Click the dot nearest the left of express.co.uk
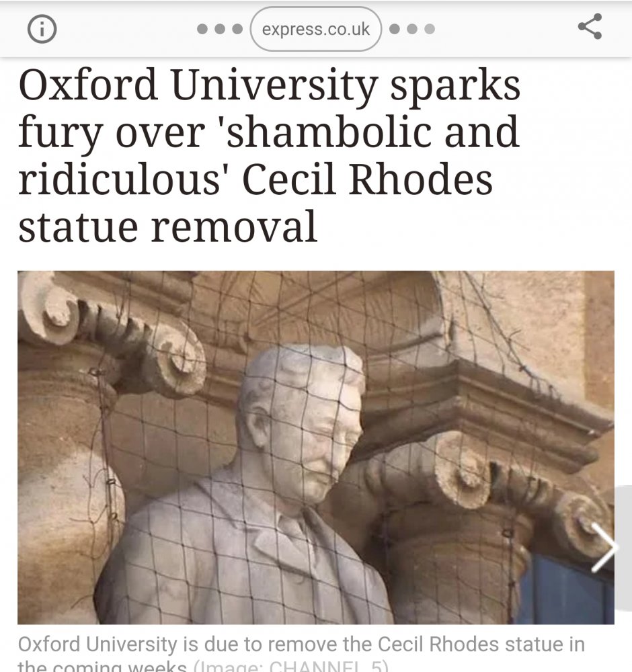The height and width of the screenshot is (672, 632). tap(237, 29)
